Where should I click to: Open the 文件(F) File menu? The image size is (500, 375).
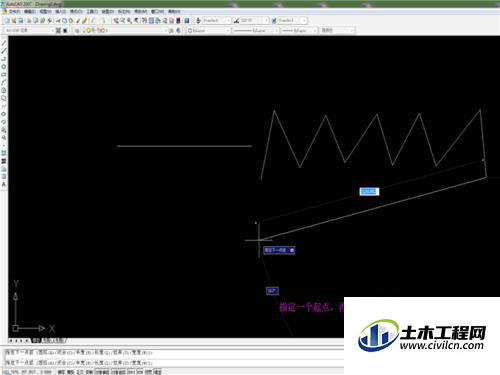(14, 11)
